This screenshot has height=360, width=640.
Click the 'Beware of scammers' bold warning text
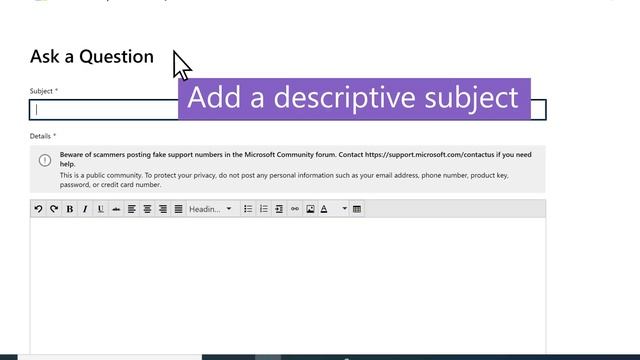pos(296,159)
